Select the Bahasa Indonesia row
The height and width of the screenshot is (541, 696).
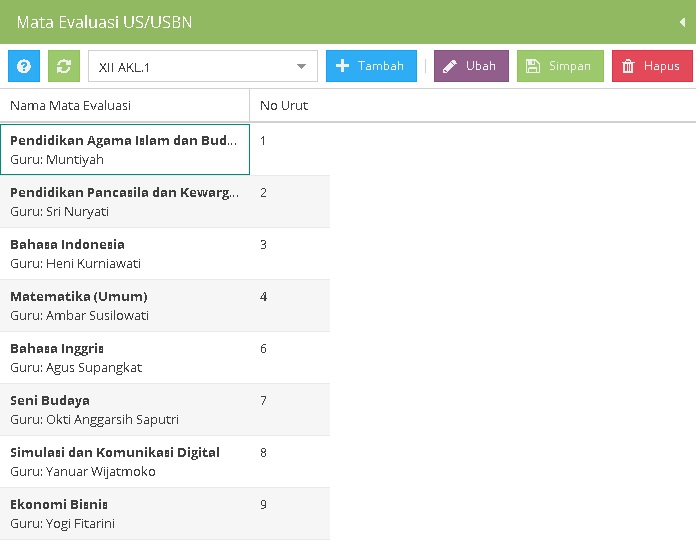click(125, 253)
